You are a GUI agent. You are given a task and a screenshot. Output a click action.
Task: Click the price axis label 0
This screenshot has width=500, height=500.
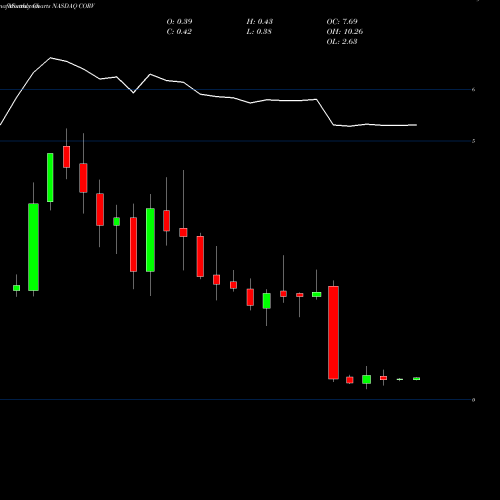(x=473, y=400)
